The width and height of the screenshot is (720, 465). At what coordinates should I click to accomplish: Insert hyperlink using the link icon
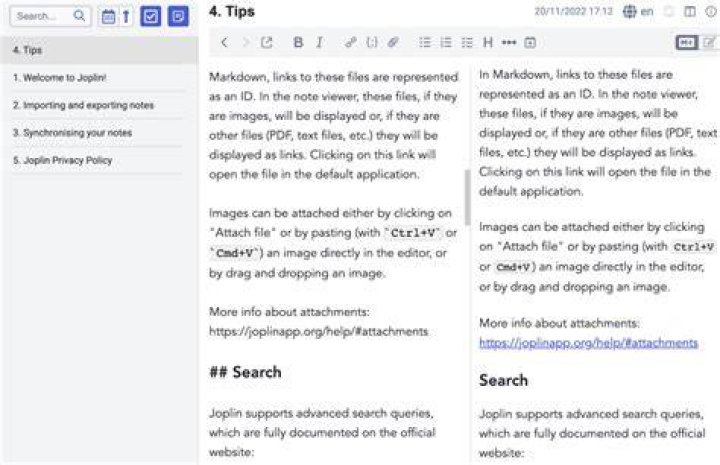350,43
